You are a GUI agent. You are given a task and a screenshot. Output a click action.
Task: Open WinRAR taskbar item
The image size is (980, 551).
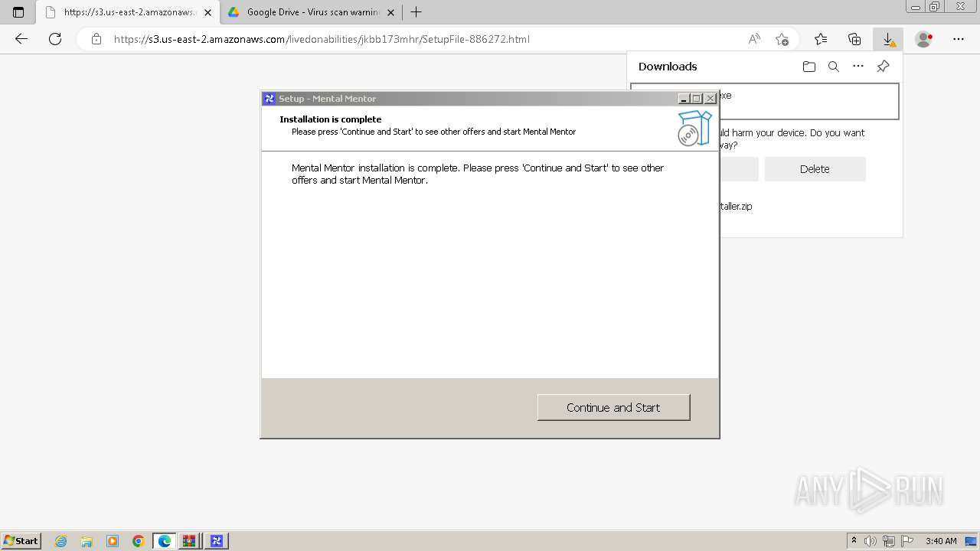[189, 541]
